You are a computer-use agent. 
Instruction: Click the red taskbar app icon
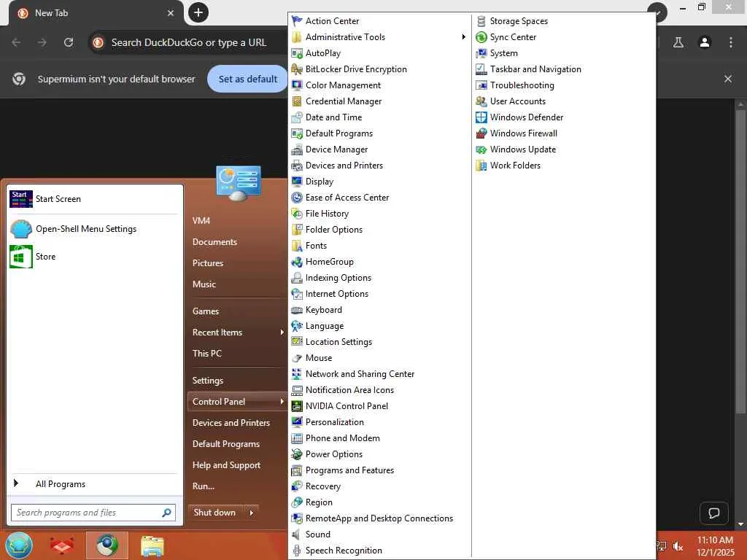tap(63, 546)
